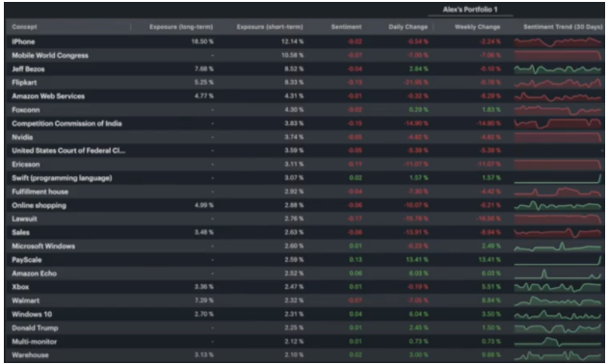Select the iPhone concept row
This screenshot has width=608, height=364.
coord(305,41)
